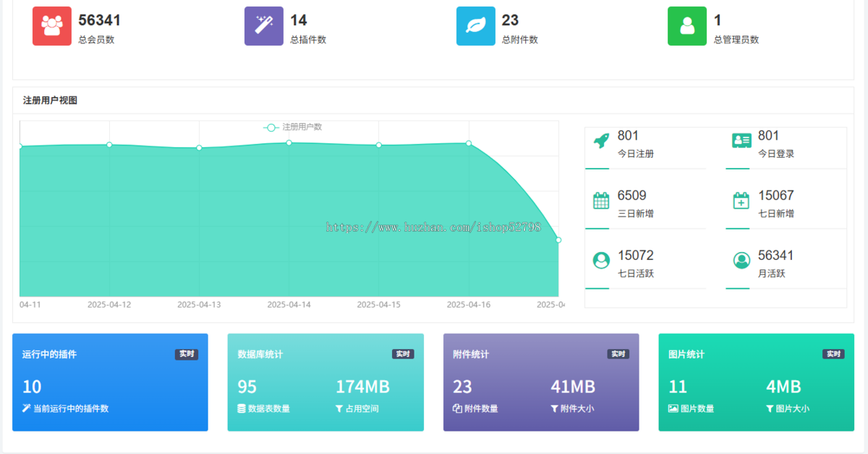Click the chart data point for 2025-04-14

pos(289,143)
